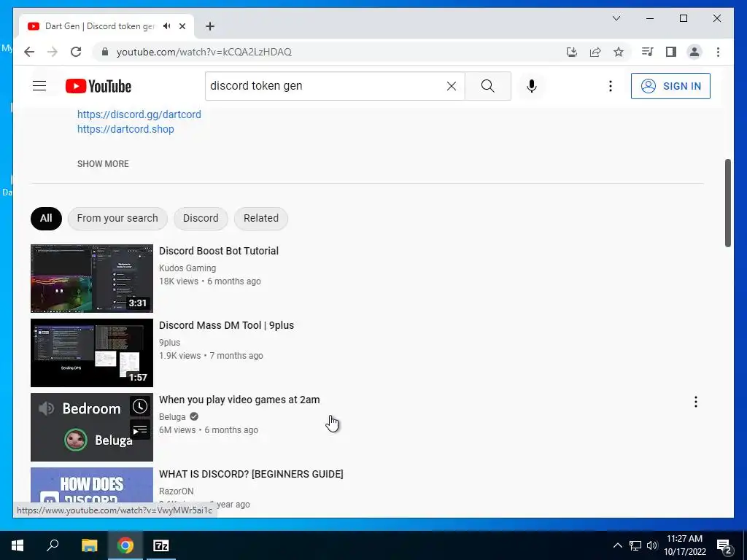The height and width of the screenshot is (560, 747).
Task: Select the All filter chip
Action: click(x=46, y=219)
